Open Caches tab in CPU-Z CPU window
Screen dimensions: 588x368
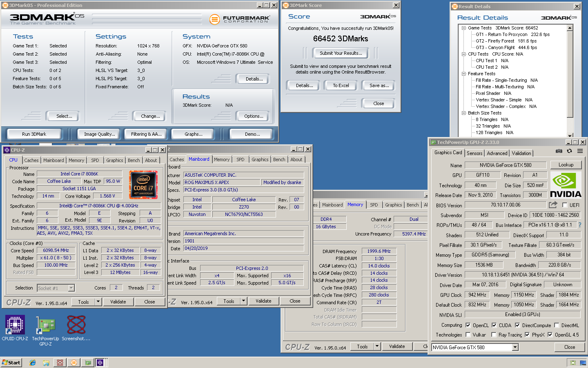pos(31,160)
